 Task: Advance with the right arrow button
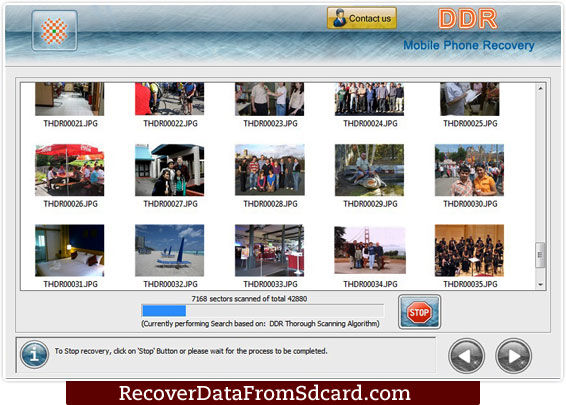[513, 356]
